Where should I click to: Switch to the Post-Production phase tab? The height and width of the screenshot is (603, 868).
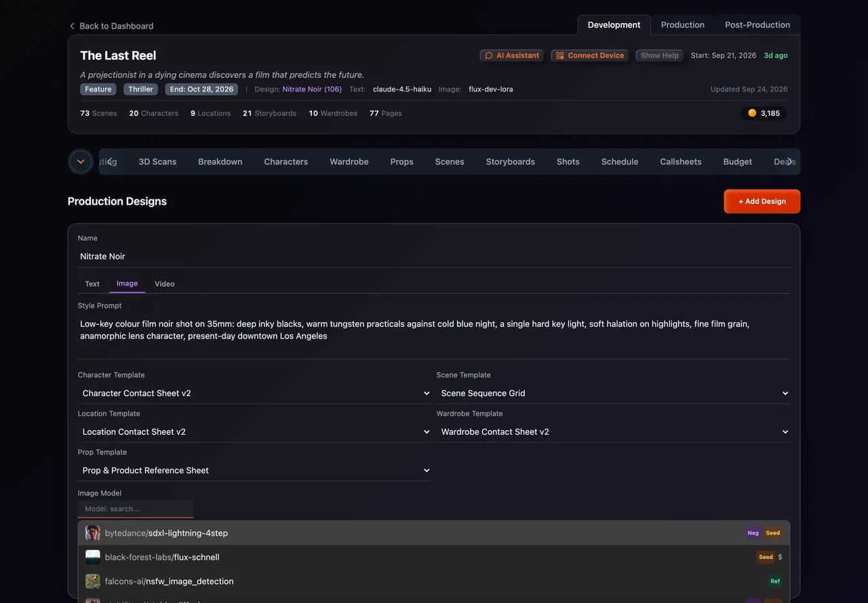(757, 25)
